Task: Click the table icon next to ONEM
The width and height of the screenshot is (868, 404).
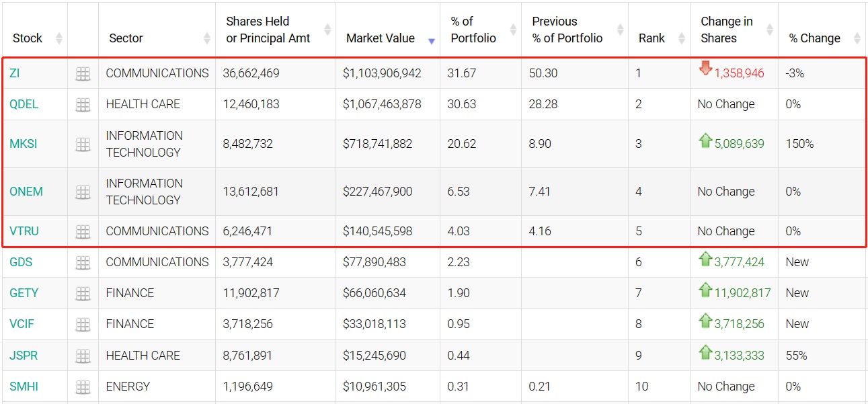Action: tap(83, 192)
